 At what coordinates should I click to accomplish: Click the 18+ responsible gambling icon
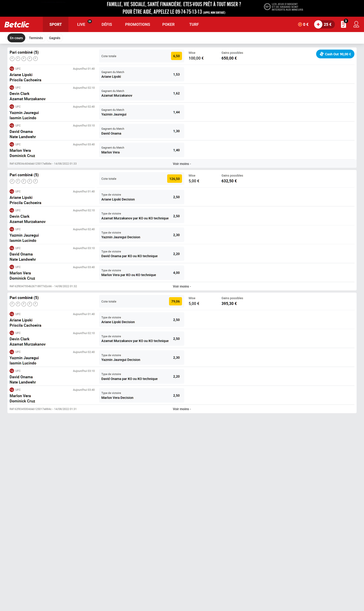coord(267,7)
